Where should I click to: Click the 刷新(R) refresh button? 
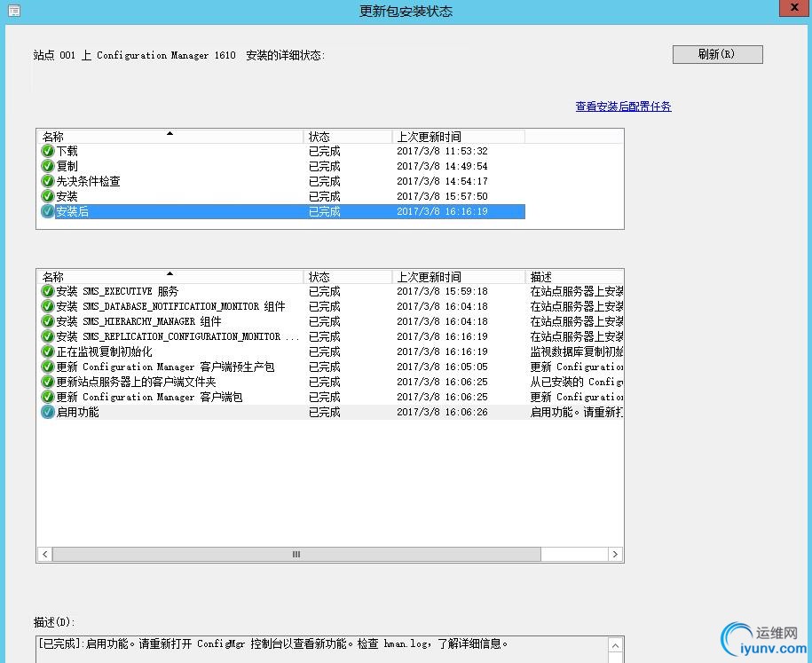717,54
